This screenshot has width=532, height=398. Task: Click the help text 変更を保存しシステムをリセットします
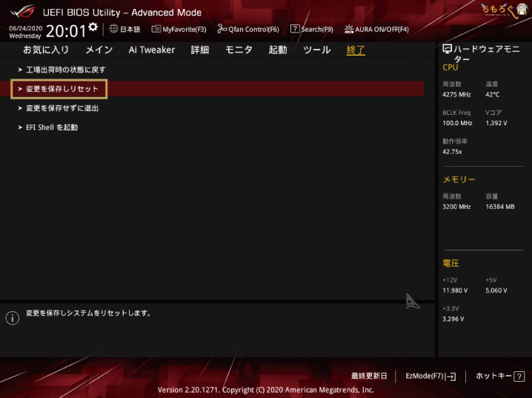pyautogui.click(x=89, y=313)
